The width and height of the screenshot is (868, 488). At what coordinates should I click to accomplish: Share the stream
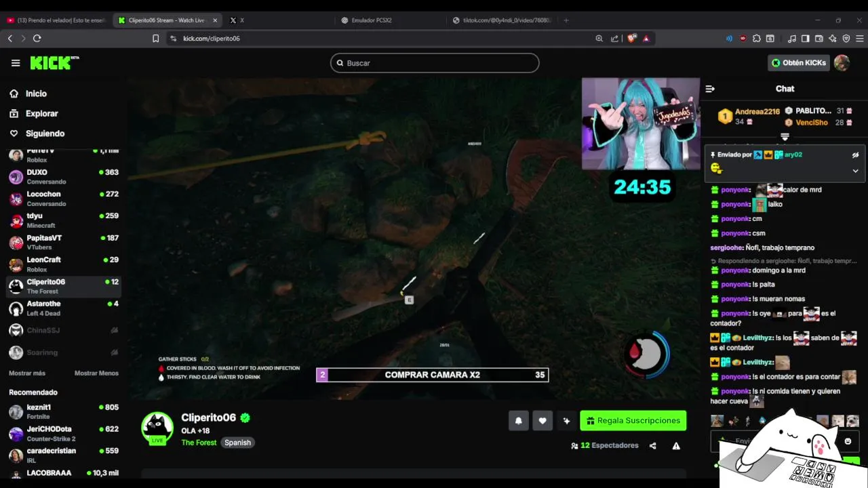click(x=652, y=446)
